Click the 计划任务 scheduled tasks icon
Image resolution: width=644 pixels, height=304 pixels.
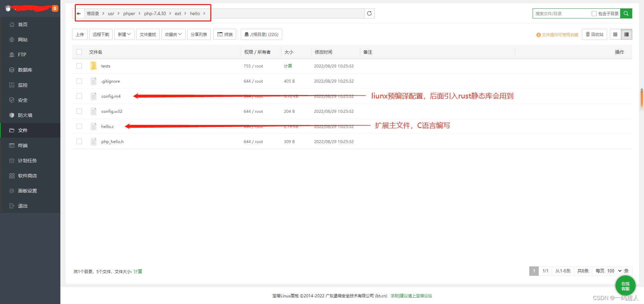pyautogui.click(x=12, y=161)
